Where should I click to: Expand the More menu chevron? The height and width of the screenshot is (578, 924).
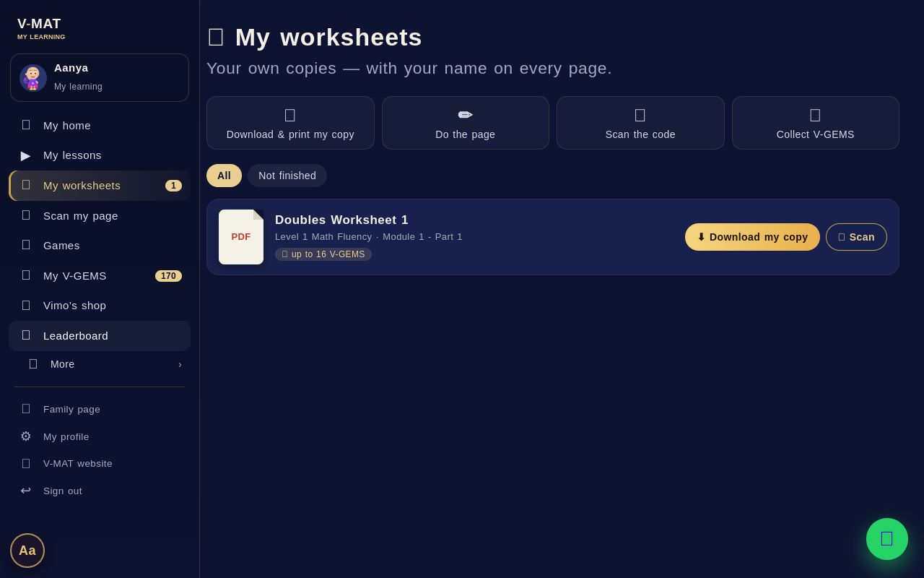(180, 364)
